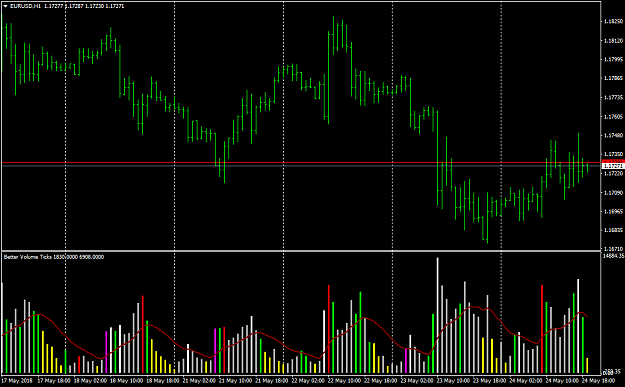Click the current price label 1.17271
Screen dimensions: 625x387
[x=613, y=166]
